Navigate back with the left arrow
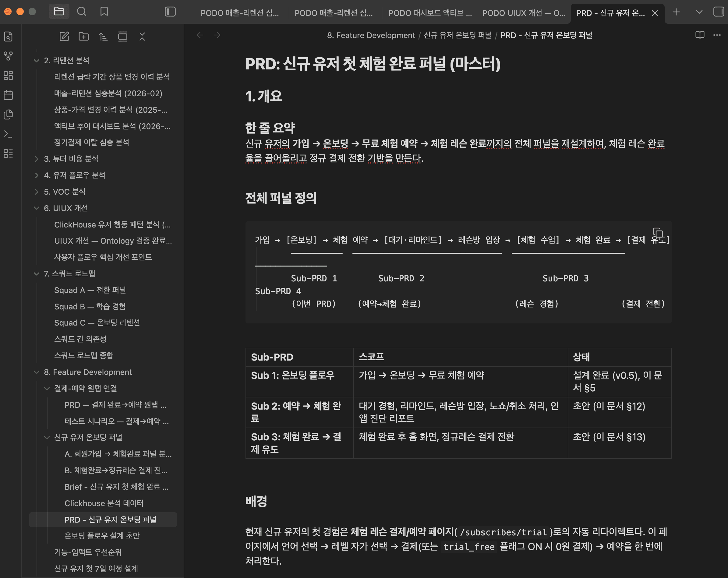Image resolution: width=728 pixels, height=578 pixels. click(200, 35)
